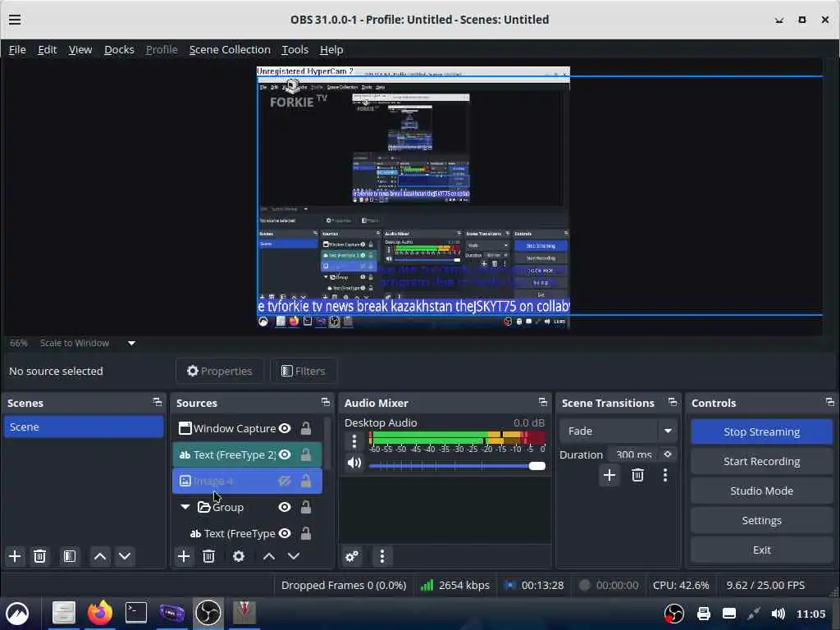The height and width of the screenshot is (630, 840).
Task: Pop out the Scenes dock
Action: pyautogui.click(x=157, y=402)
